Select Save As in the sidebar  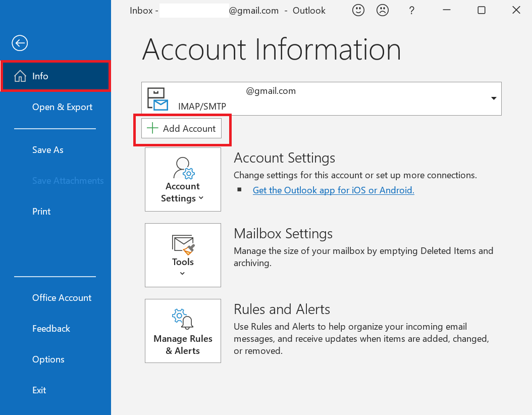pos(48,149)
